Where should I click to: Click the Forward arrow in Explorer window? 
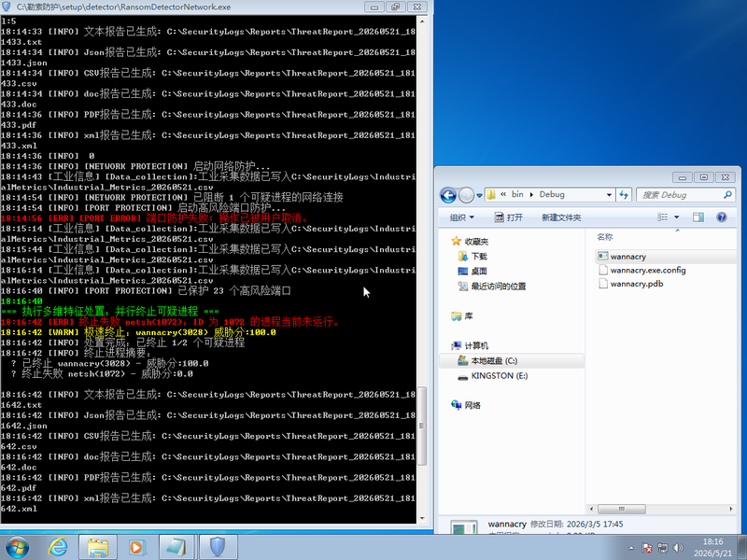point(466,195)
